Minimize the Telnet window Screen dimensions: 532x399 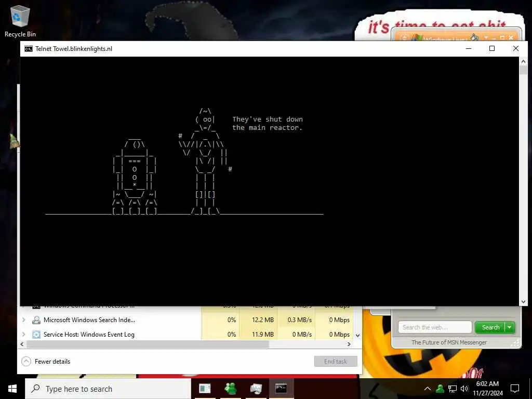pyautogui.click(x=469, y=48)
